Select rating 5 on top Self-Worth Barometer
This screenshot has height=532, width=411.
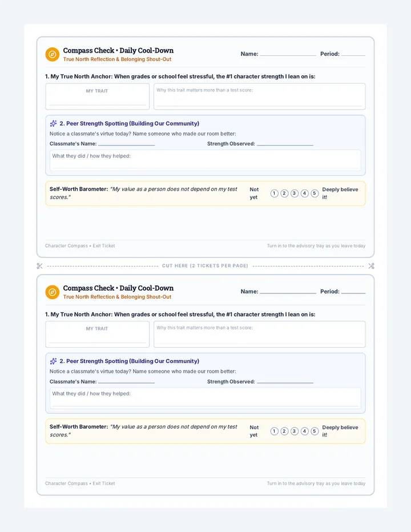tap(315, 194)
